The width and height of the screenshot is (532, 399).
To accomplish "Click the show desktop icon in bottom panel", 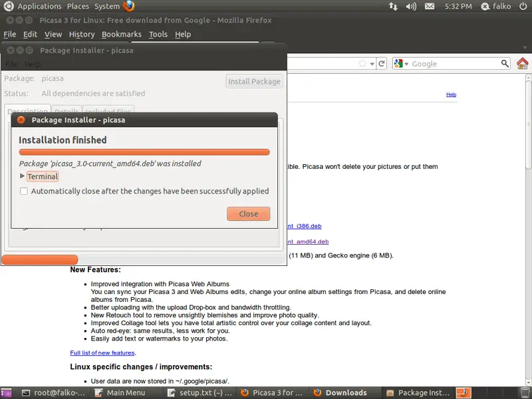I will 6,392.
